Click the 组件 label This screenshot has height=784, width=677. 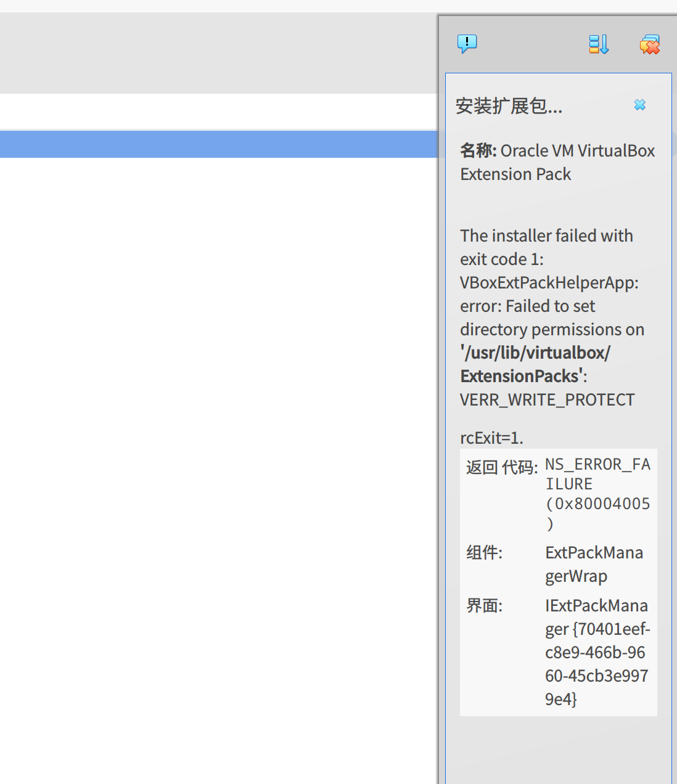pyautogui.click(x=485, y=552)
